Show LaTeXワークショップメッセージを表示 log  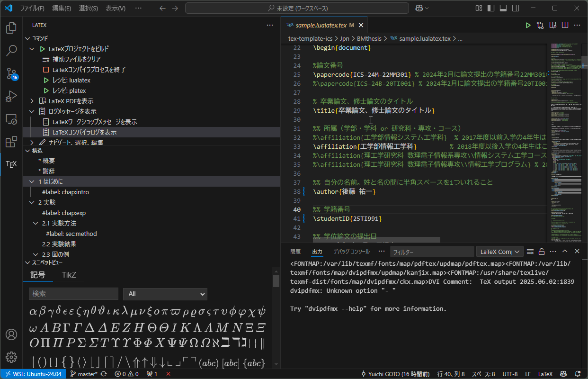coord(95,122)
